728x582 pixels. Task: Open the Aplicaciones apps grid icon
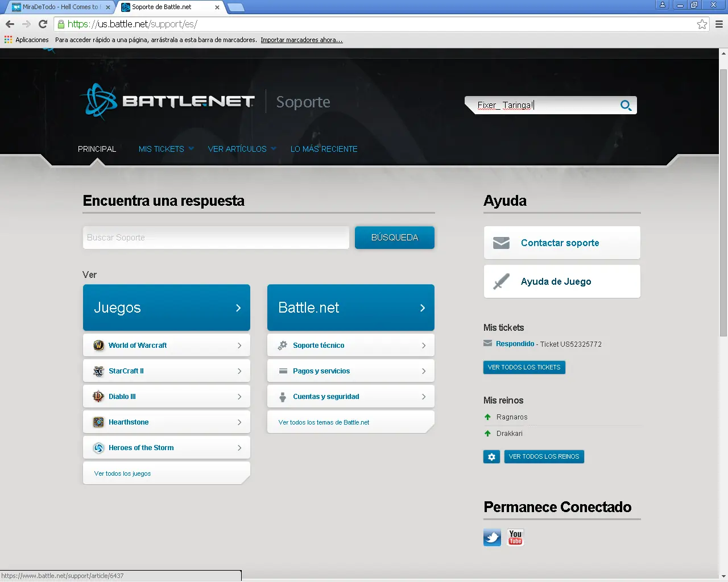pyautogui.click(x=8, y=40)
